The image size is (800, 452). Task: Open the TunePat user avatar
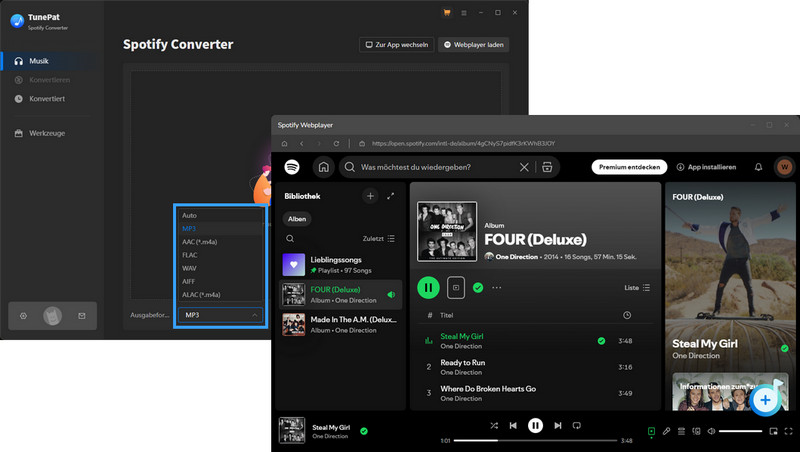click(52, 316)
